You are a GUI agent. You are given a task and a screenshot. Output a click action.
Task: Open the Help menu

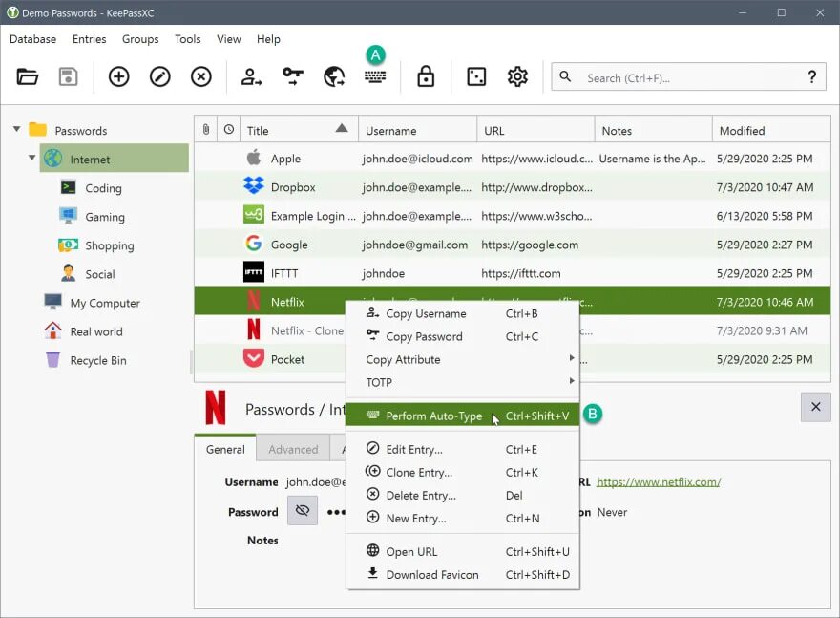pyautogui.click(x=268, y=39)
